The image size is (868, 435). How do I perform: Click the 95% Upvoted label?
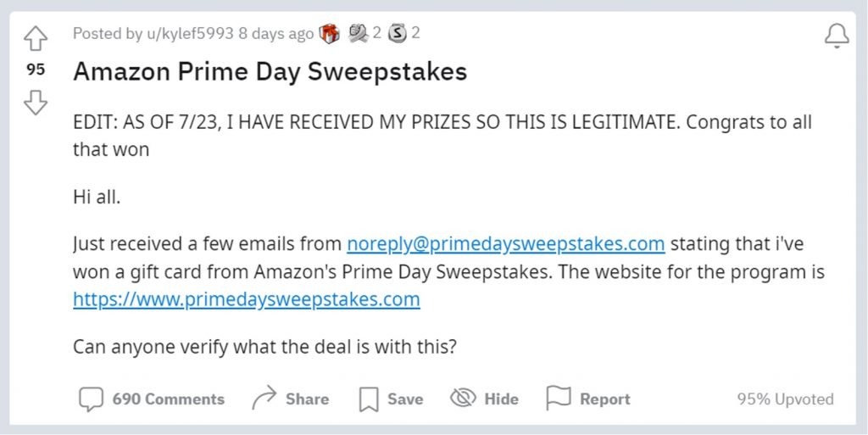785,399
